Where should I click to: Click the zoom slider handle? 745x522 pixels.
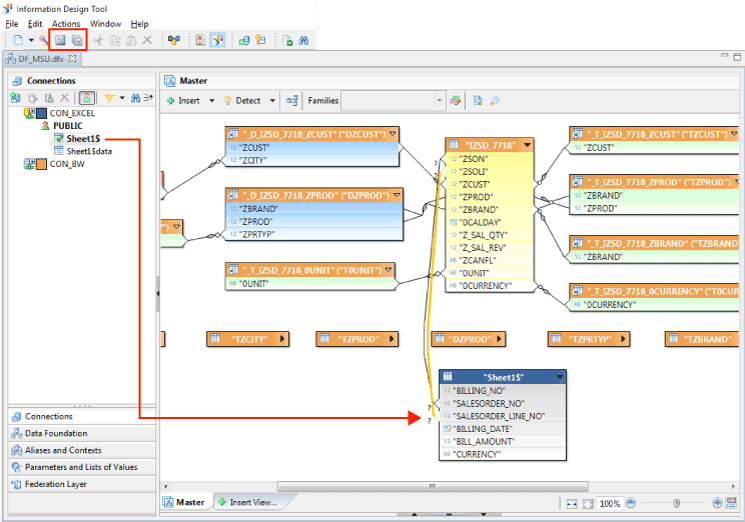tap(677, 503)
